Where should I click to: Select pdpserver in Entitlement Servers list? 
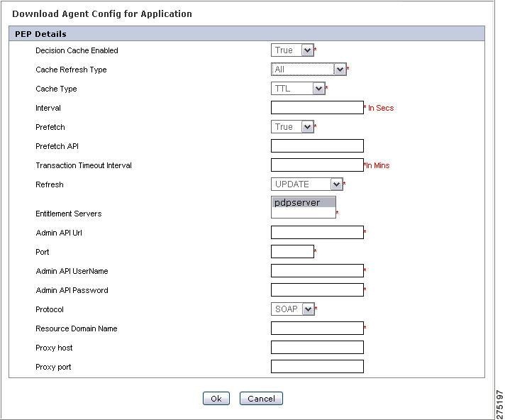[304, 203]
